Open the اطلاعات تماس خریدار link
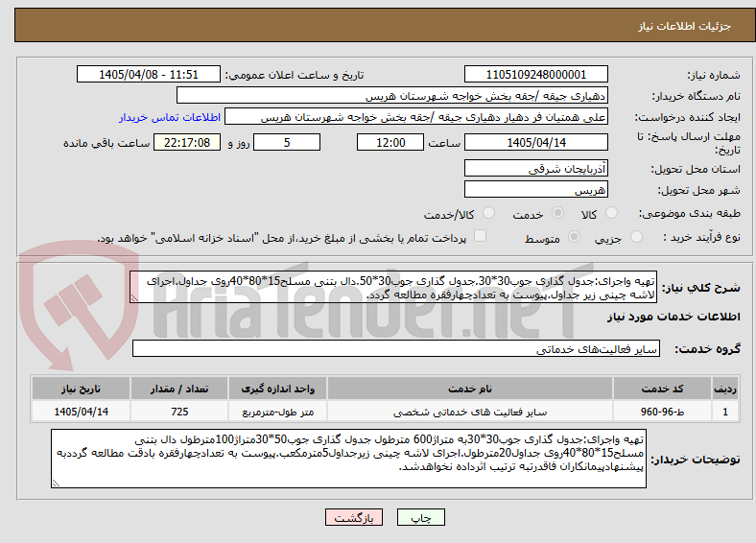The width and height of the screenshot is (756, 543). coord(170,117)
